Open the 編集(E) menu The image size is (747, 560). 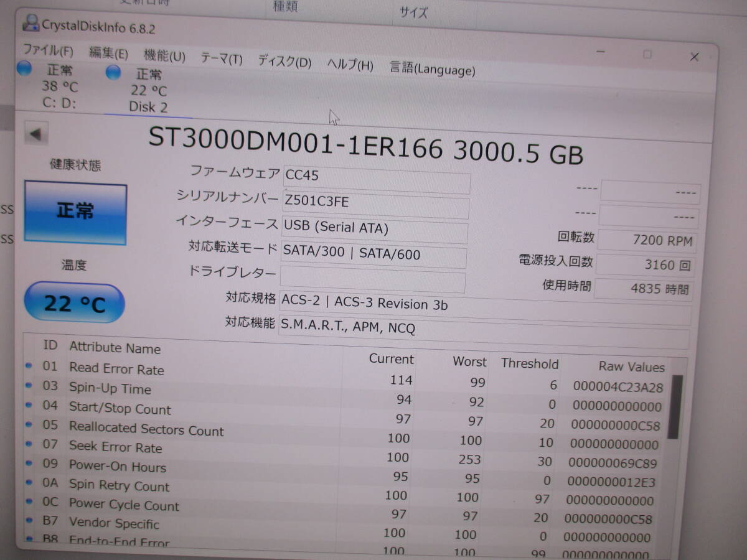(108, 54)
